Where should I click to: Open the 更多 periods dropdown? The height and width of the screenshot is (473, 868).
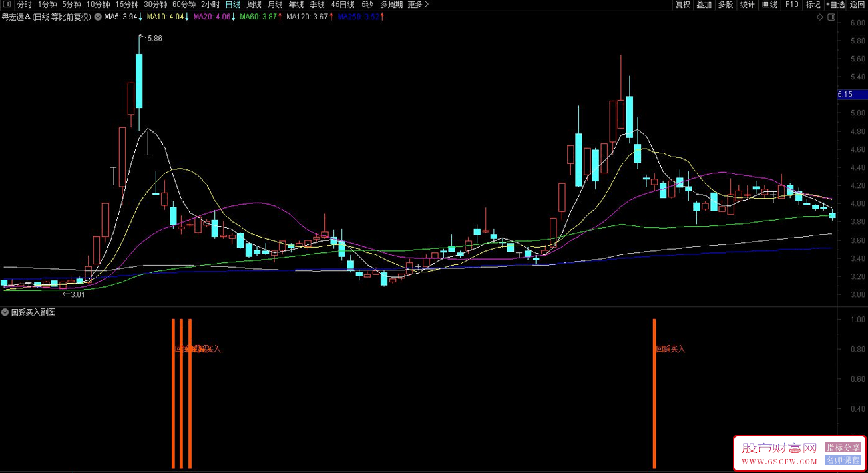click(x=418, y=4)
